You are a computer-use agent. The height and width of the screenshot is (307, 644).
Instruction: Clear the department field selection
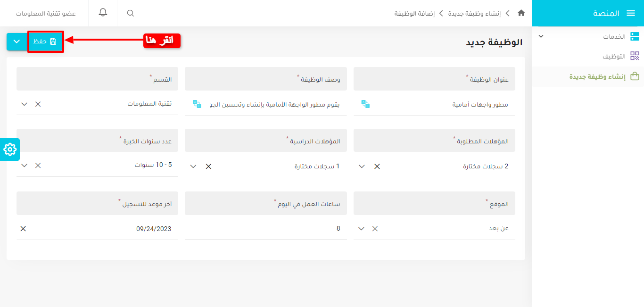coord(38,104)
